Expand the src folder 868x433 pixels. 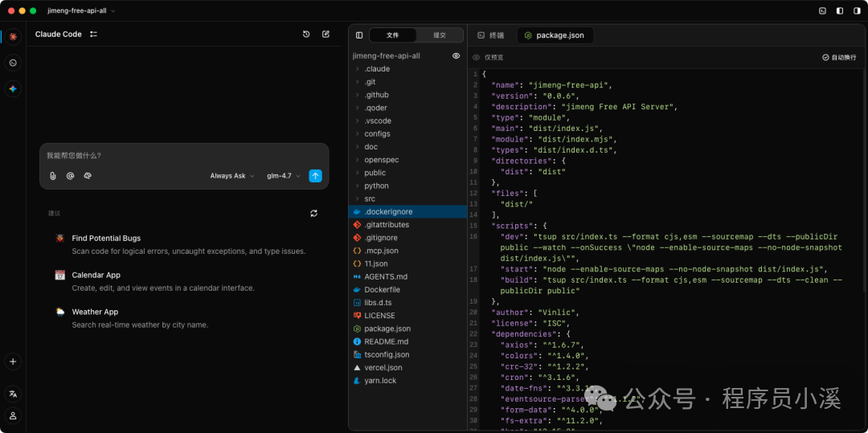[407, 198]
